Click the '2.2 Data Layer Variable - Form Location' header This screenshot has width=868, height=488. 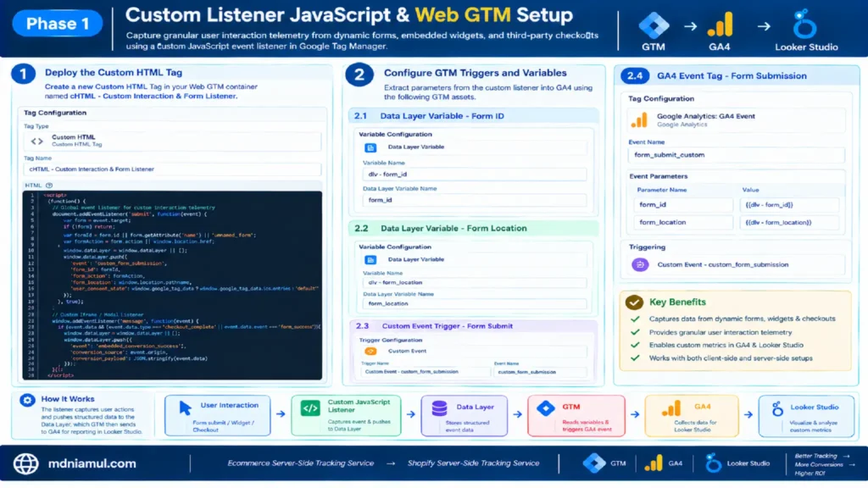[475, 229]
